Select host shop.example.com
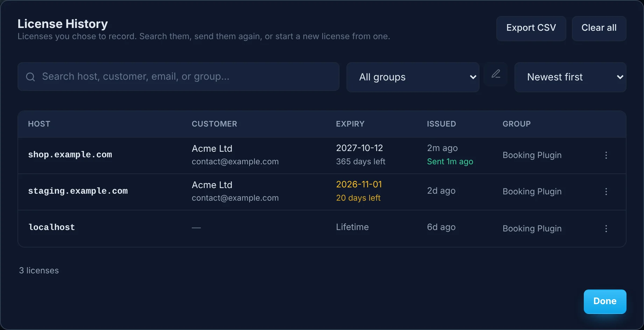 [x=70, y=155]
